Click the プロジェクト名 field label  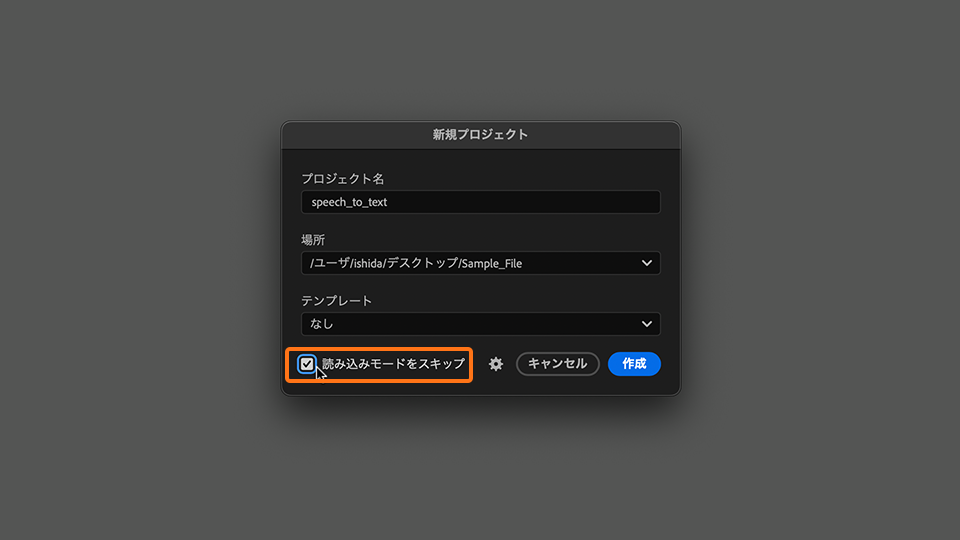click(x=343, y=179)
